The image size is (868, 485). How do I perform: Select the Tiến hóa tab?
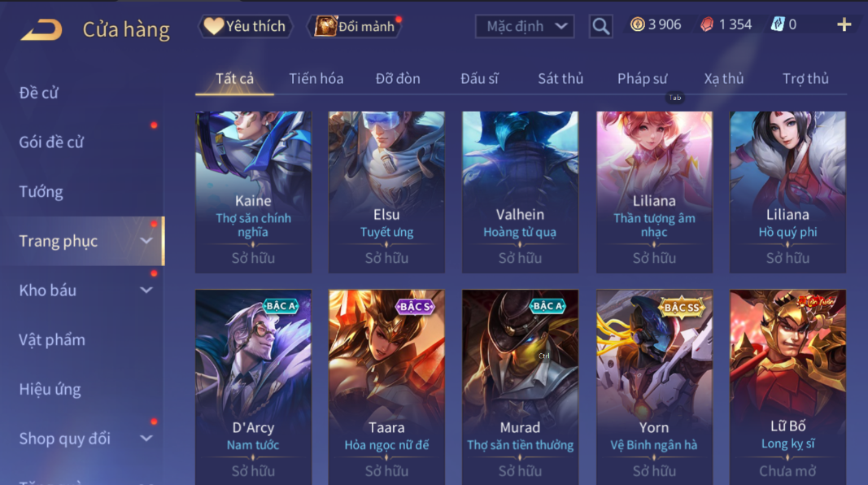click(316, 79)
